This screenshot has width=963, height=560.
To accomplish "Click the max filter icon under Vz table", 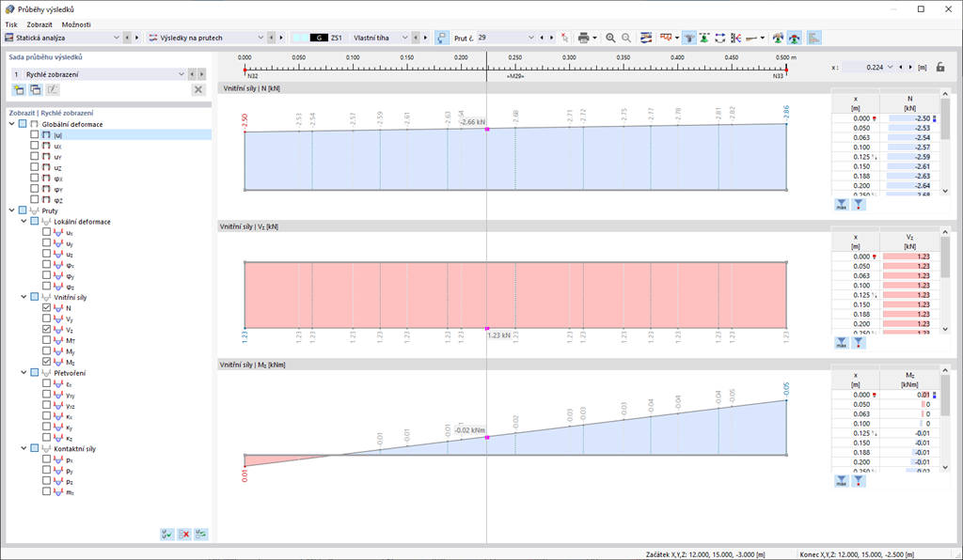I will click(x=842, y=343).
